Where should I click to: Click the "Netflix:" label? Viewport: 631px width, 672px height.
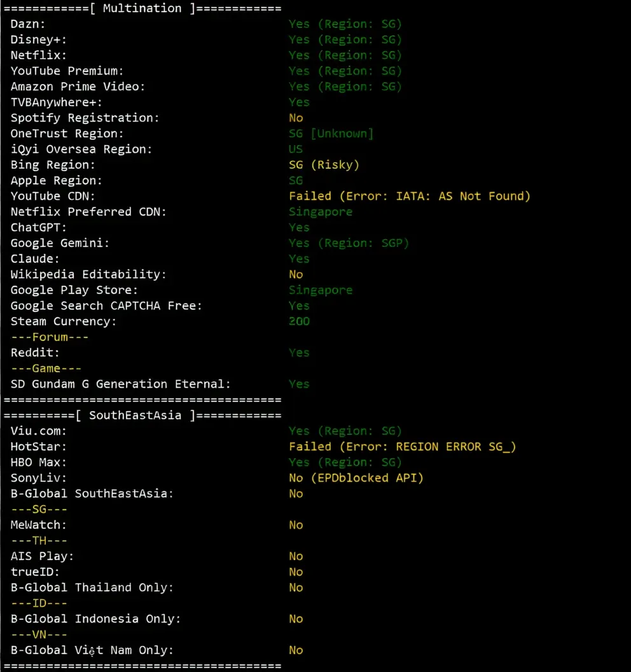(x=39, y=55)
